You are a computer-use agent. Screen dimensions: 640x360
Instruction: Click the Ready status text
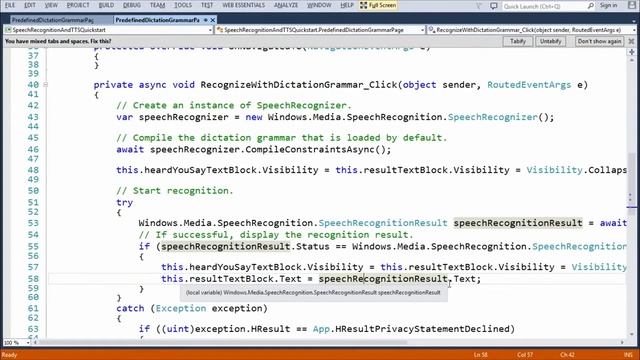[10, 355]
